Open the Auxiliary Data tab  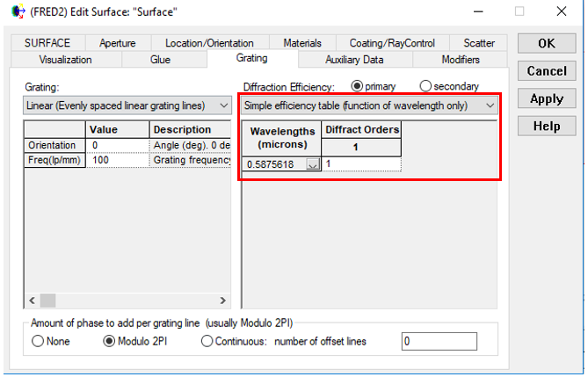(x=354, y=60)
